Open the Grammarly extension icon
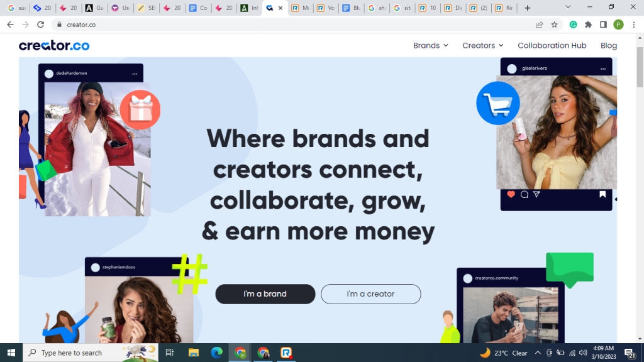644x362 pixels. [573, 25]
